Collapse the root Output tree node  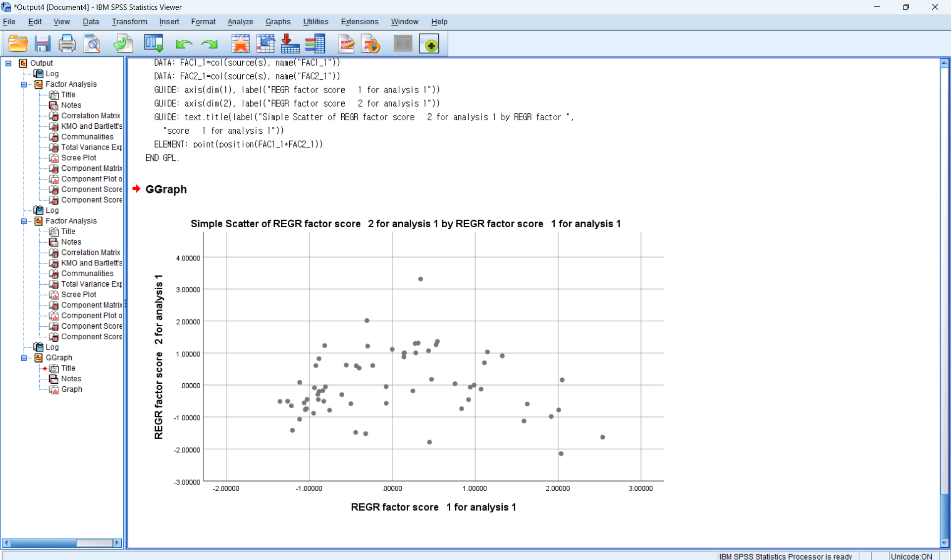[x=8, y=63]
